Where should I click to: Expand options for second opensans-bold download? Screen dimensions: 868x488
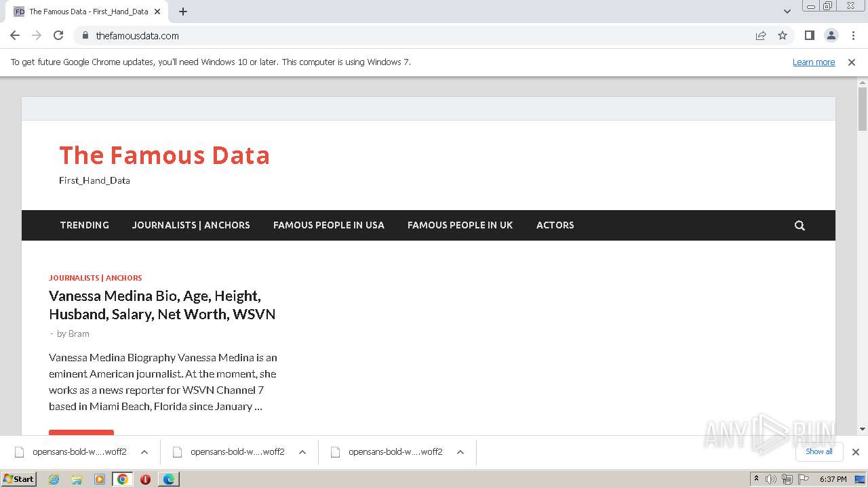(302, 452)
